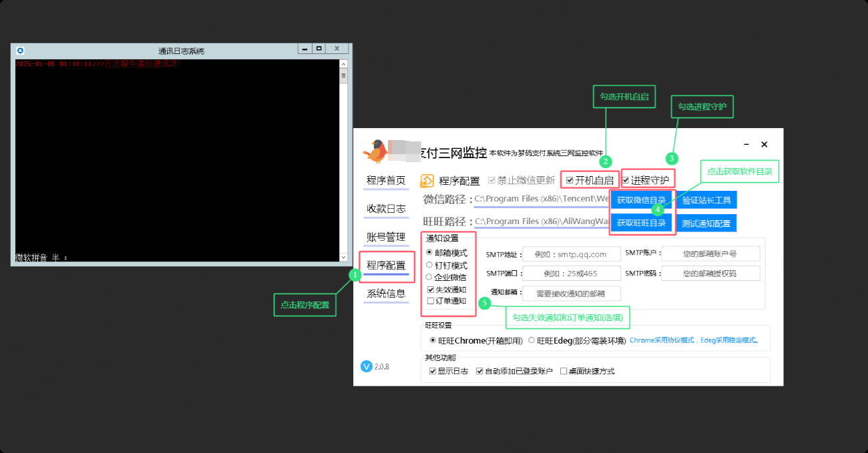Viewport: 868px width, 453px height.
Task: Click the orange 程序配置 header icon
Action: (427, 181)
